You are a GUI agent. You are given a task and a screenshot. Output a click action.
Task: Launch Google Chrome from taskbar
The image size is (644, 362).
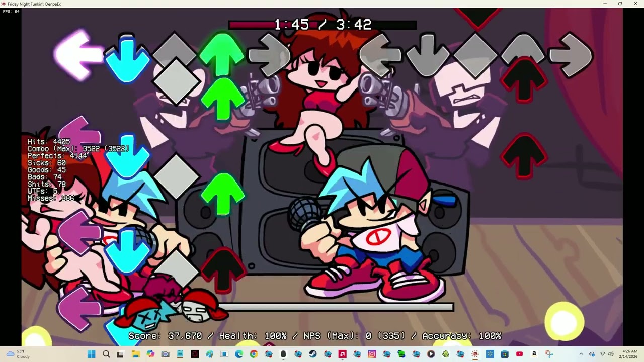(254, 354)
